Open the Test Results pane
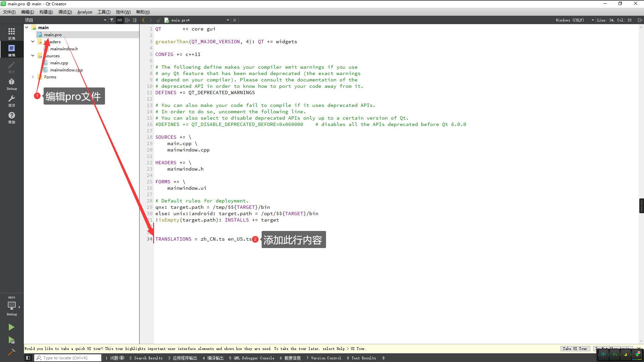This screenshot has height=362, width=644. 361,358
